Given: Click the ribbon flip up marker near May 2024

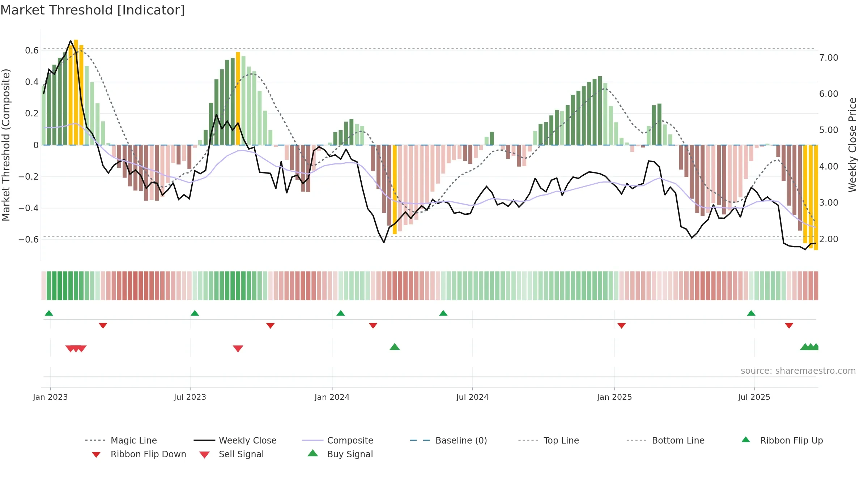Looking at the screenshot, I should [x=443, y=313].
